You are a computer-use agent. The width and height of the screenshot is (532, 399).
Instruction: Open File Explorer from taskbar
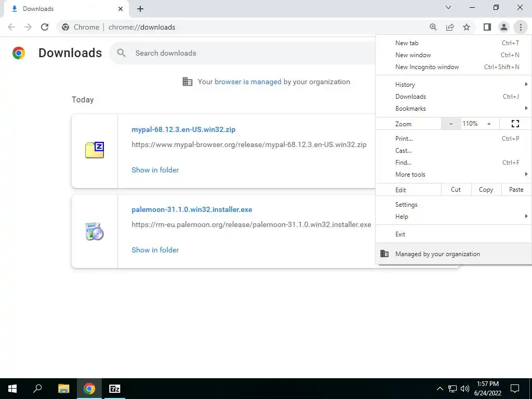(63, 389)
